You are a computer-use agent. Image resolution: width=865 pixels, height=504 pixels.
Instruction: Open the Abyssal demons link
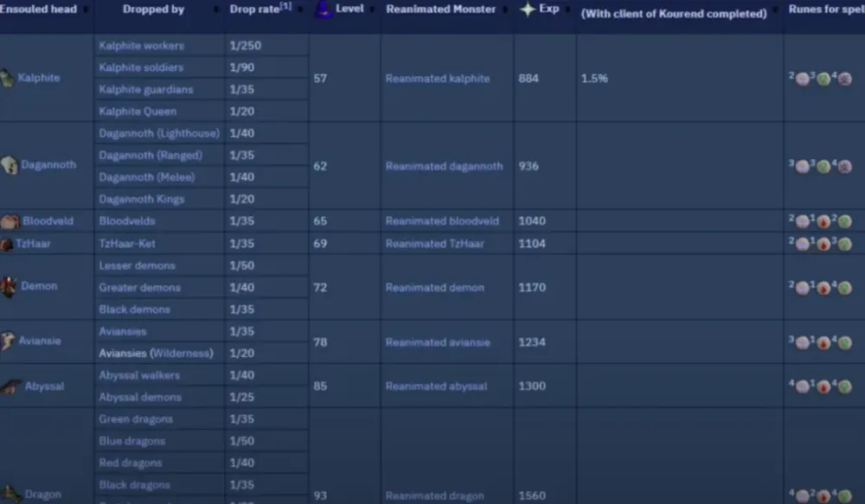click(x=140, y=398)
